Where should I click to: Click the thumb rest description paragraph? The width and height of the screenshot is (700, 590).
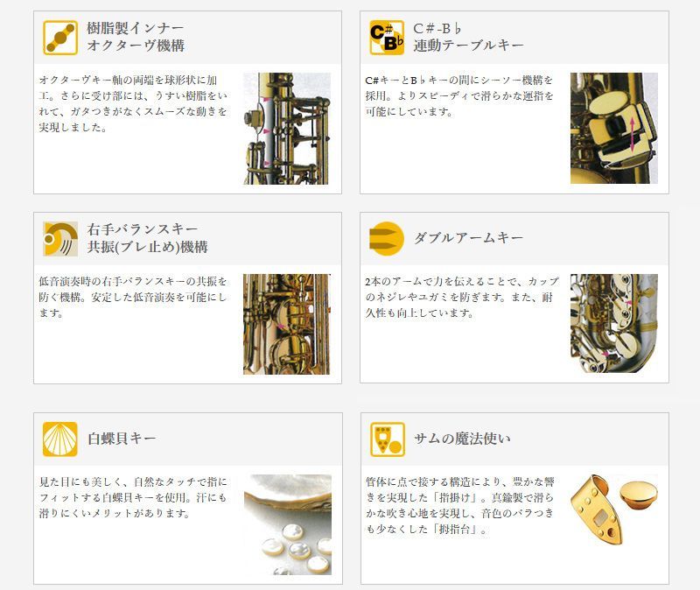460,506
